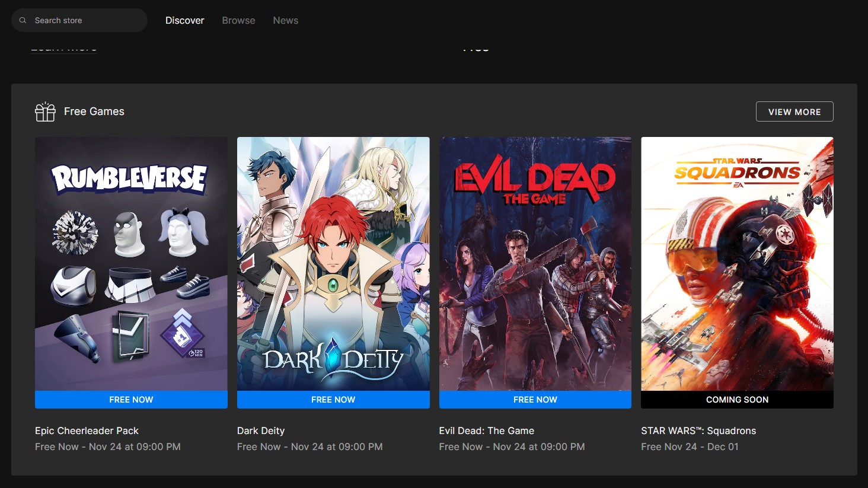Image resolution: width=868 pixels, height=488 pixels.
Task: Open the Rumbleverse cover thumbnail
Action: point(131,264)
